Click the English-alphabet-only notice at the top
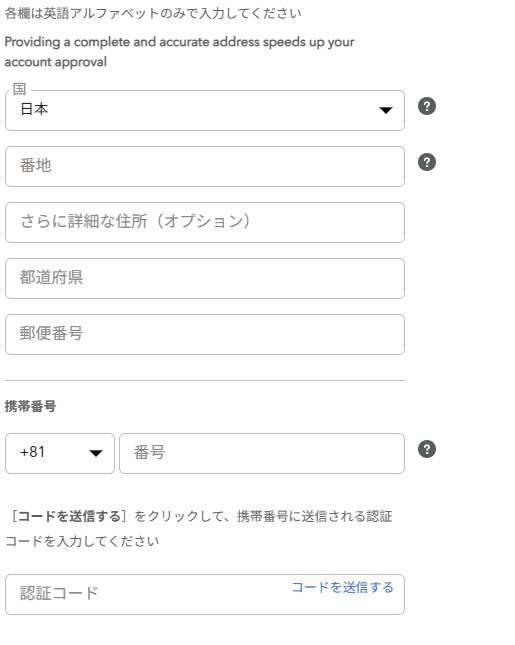Screen dimensions: 515x645 coord(153,14)
